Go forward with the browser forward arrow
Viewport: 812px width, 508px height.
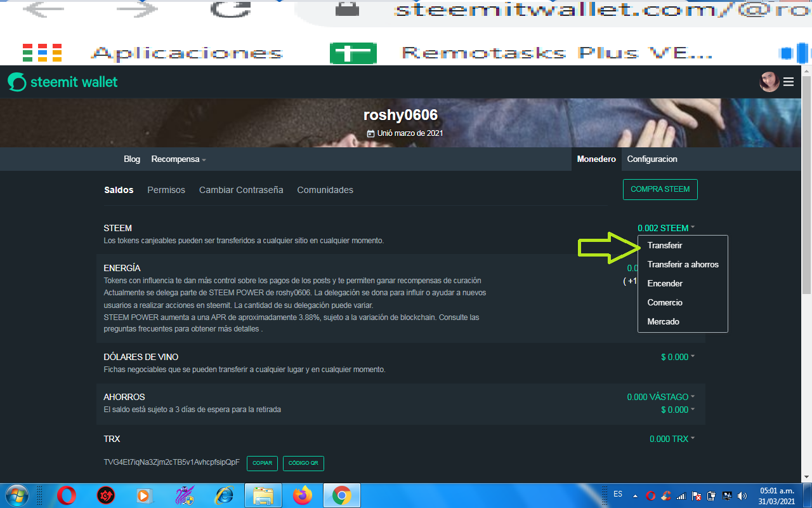(138, 10)
